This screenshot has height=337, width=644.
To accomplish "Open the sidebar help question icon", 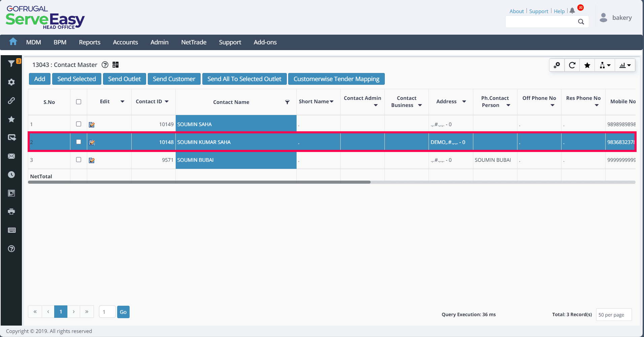I will [11, 249].
